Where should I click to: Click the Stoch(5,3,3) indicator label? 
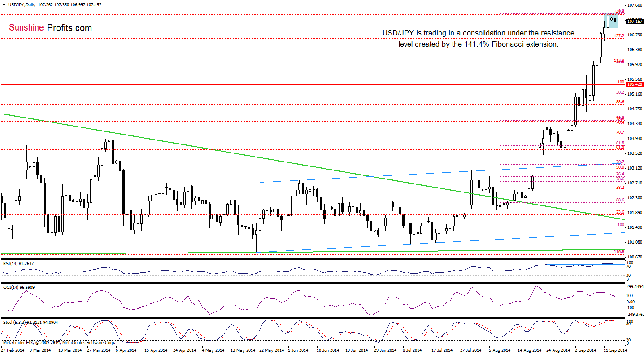tap(30, 322)
